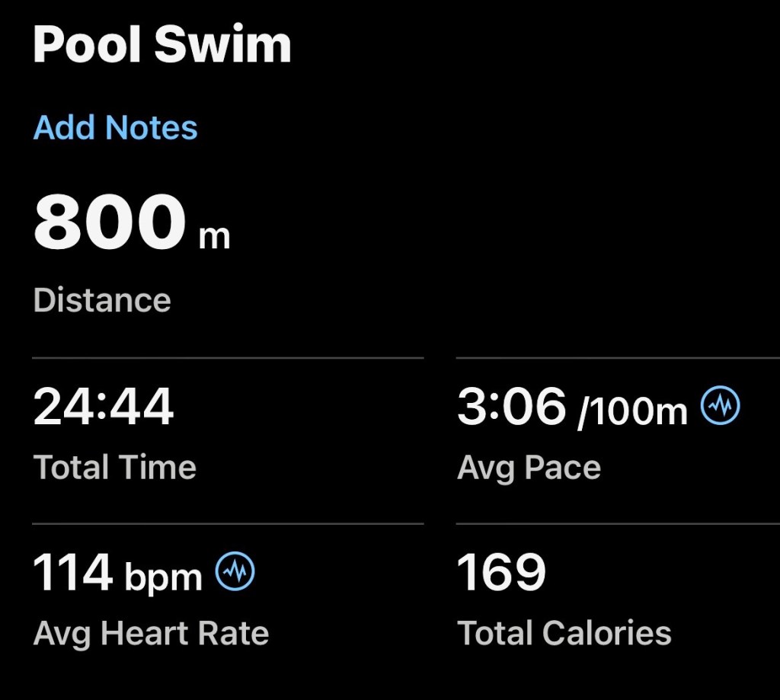This screenshot has height=700, width=780.
Task: Tap the Total Time label
Action: pos(115,467)
